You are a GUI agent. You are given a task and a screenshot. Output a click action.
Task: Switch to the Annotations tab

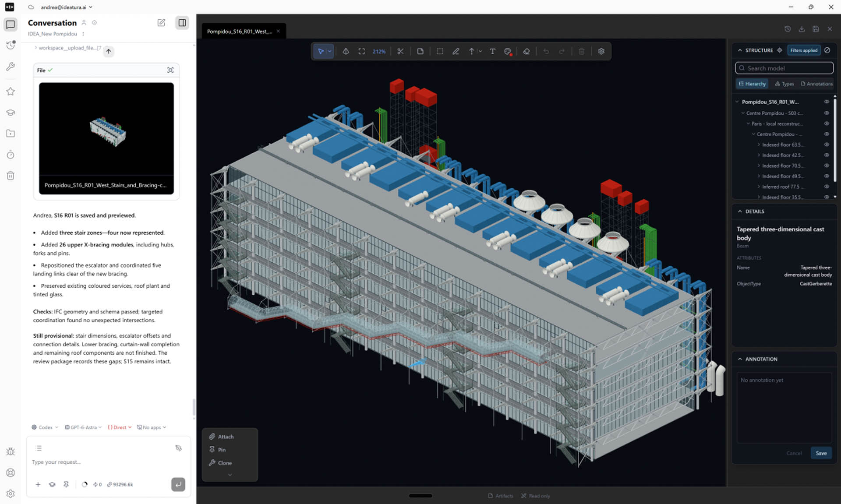point(816,84)
